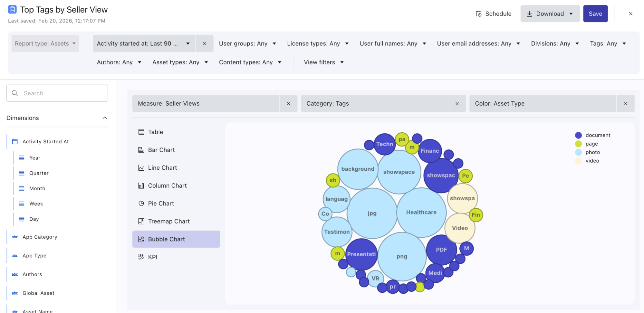Open the User groups filter dropdown
This screenshot has width=644, height=313.
click(x=247, y=43)
